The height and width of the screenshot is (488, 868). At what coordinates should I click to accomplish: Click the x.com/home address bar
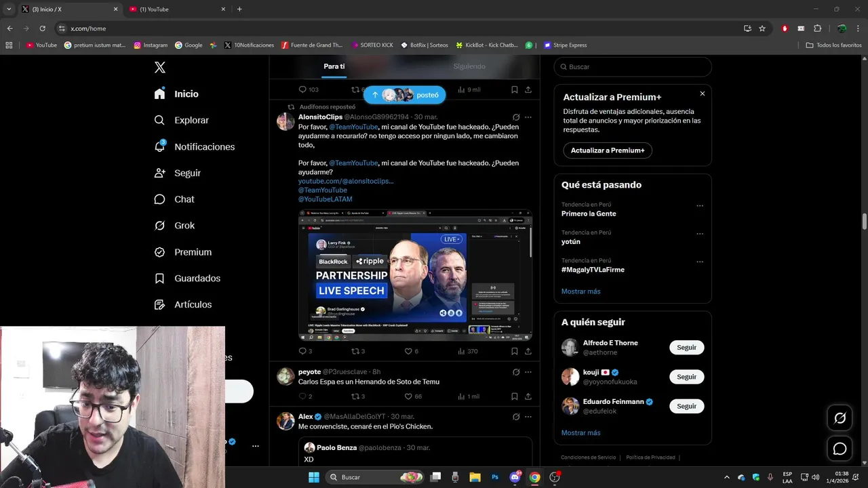tap(400, 28)
